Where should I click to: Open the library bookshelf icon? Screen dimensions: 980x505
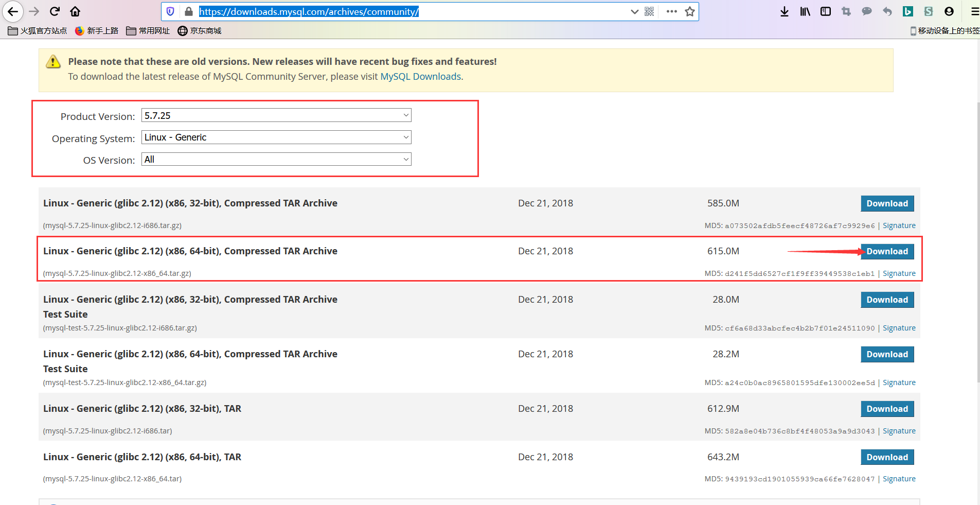[805, 11]
